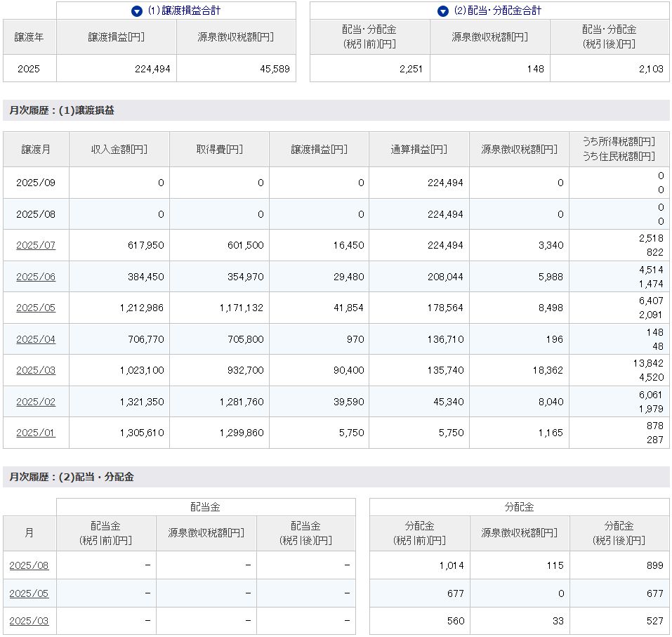Open 2025/05 link in the 譲渡損益 table
The height and width of the screenshot is (637, 672).
click(x=36, y=308)
